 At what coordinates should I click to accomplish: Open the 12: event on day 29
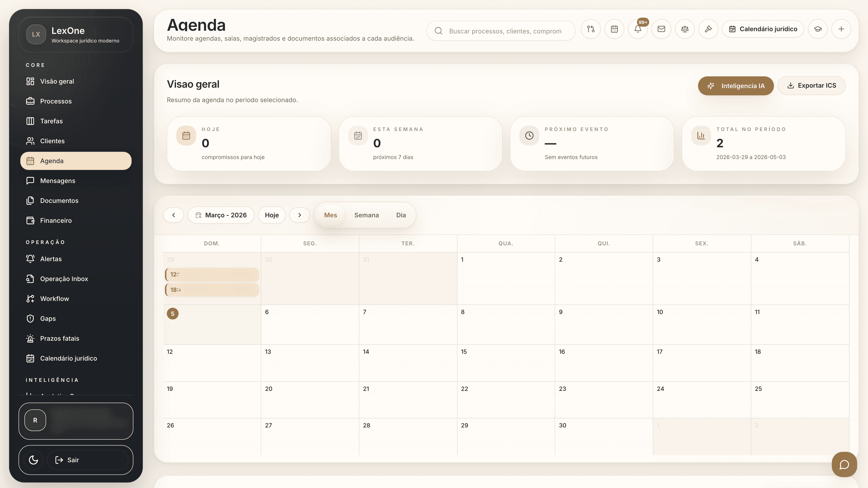pos(212,274)
